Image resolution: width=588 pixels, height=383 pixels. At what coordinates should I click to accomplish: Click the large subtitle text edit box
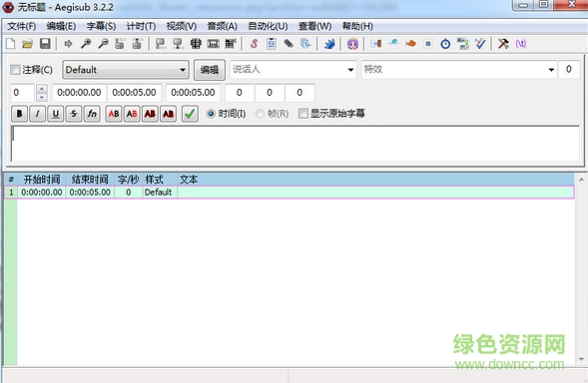(295, 144)
